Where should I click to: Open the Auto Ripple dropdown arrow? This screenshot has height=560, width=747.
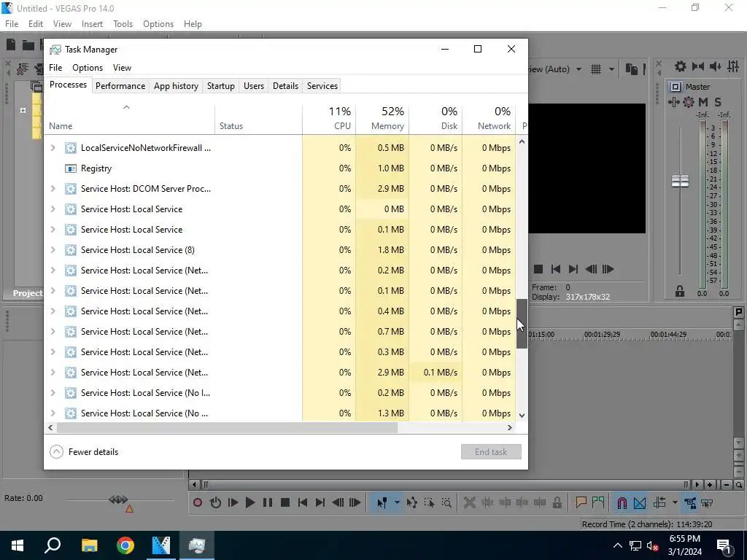(675, 502)
